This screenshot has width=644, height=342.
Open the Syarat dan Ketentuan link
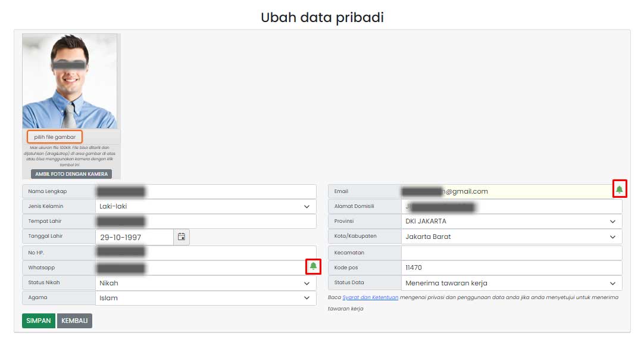tap(370, 297)
